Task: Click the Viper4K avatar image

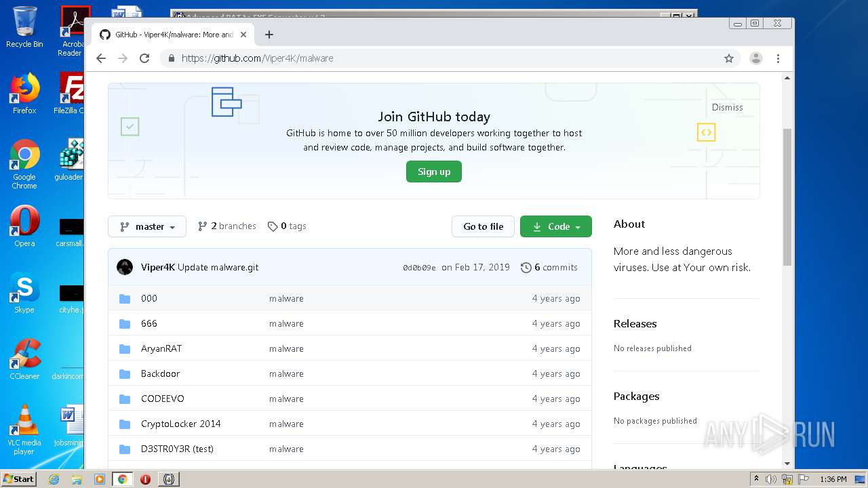Action: point(125,267)
